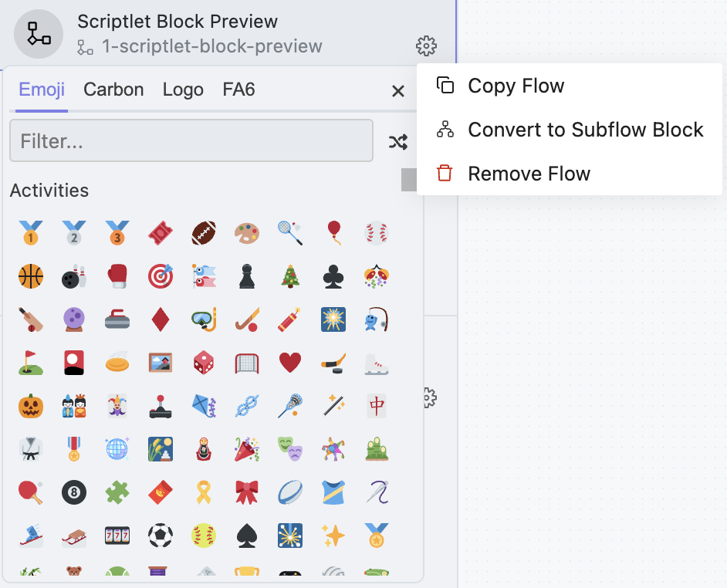Switch to the Emoji tab

[x=42, y=90]
